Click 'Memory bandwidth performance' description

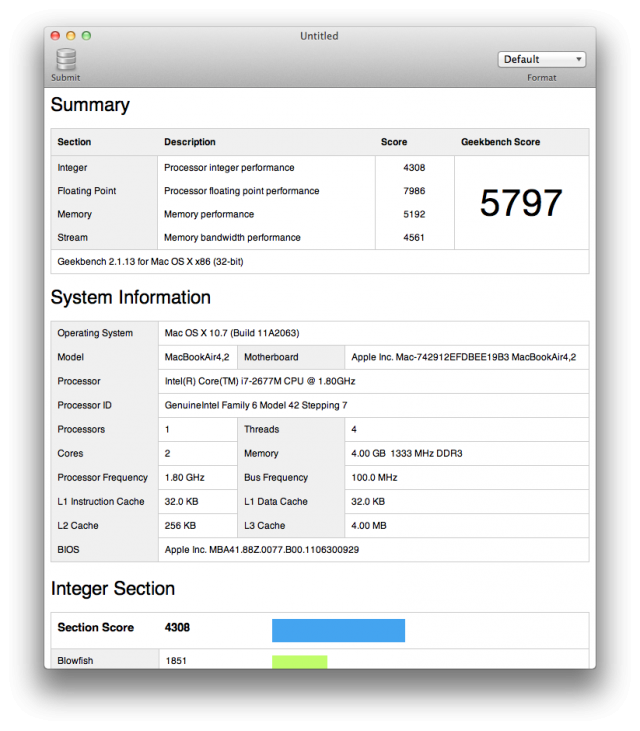coord(232,237)
